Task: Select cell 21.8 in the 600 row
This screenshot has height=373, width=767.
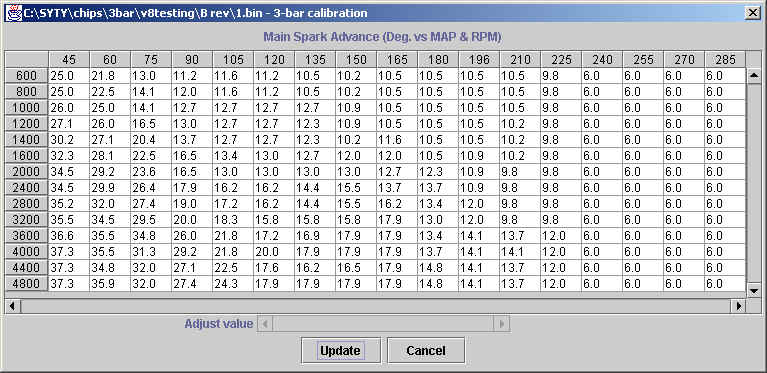Action: pyautogui.click(x=110, y=76)
